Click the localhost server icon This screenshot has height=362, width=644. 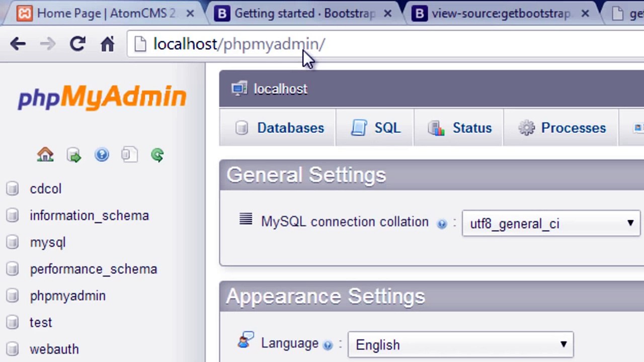(x=239, y=89)
